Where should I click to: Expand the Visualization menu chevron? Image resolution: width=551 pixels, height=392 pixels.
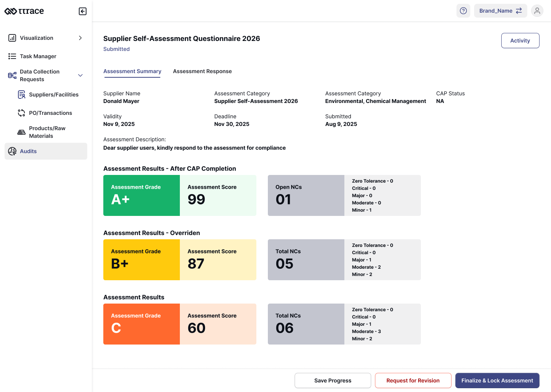80,38
